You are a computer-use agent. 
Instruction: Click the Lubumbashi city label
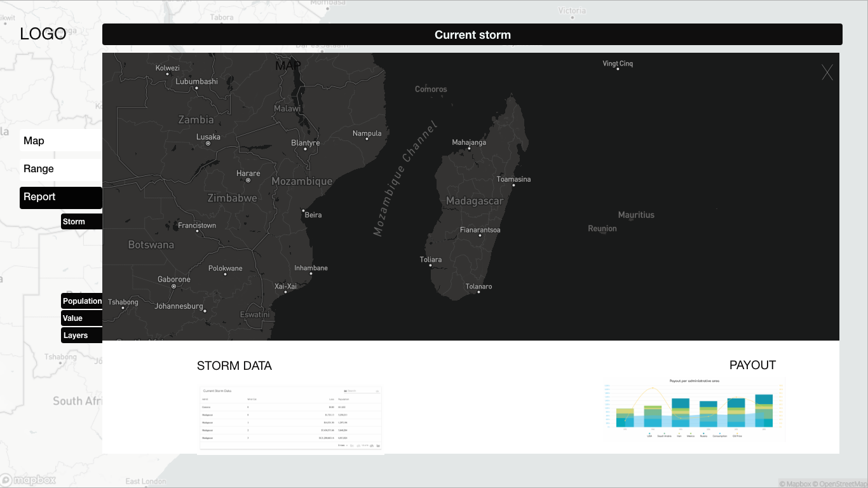click(196, 81)
